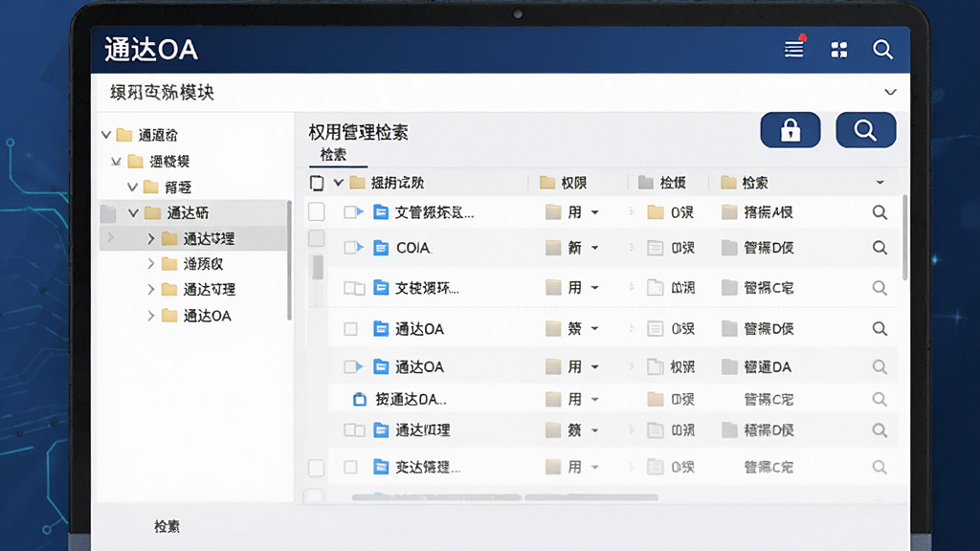Click the blue play arrow in COIA row
The image size is (980, 551).
[x=360, y=248]
